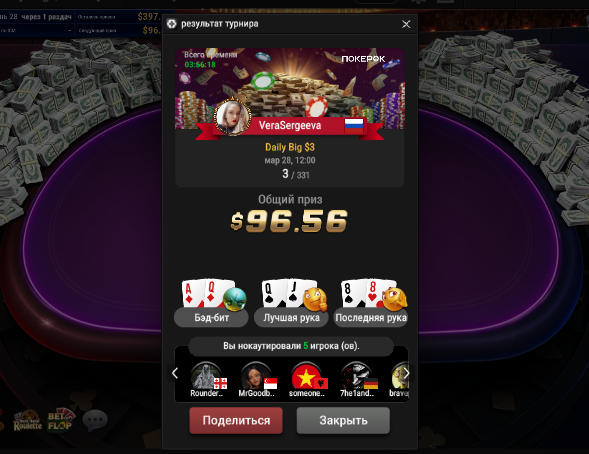Click VeraSergeeva profile avatar picture
This screenshot has height=454, width=589.
click(x=232, y=117)
